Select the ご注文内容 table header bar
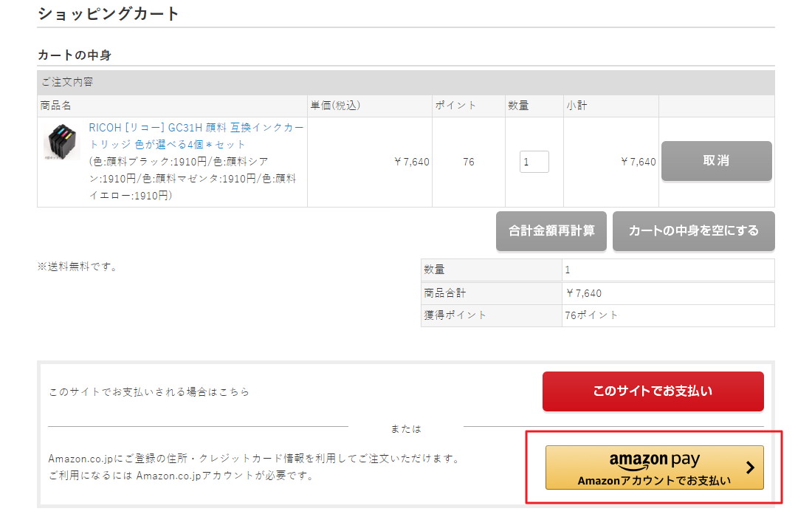The height and width of the screenshot is (517, 812). [67, 82]
